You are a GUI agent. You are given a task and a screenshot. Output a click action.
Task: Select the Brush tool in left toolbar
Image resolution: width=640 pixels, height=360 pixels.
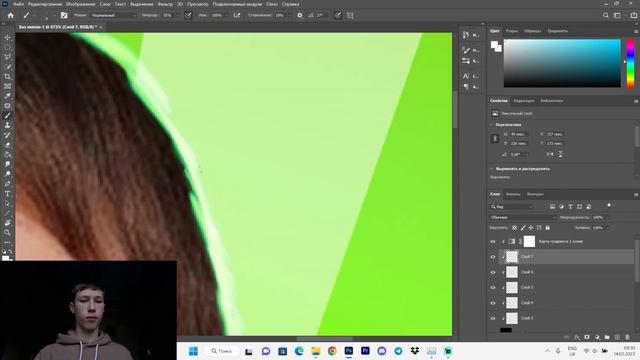click(7, 116)
